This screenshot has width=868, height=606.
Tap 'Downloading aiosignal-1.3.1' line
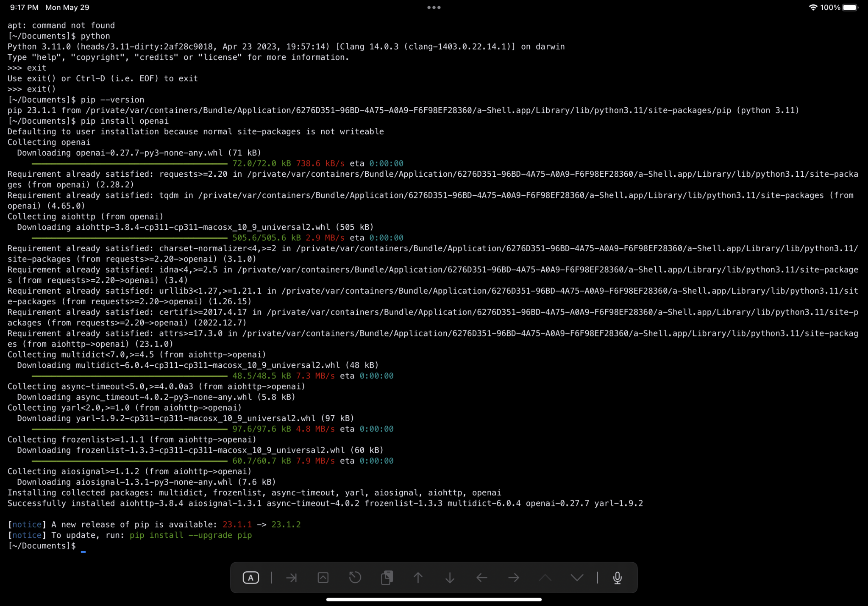[x=146, y=482]
